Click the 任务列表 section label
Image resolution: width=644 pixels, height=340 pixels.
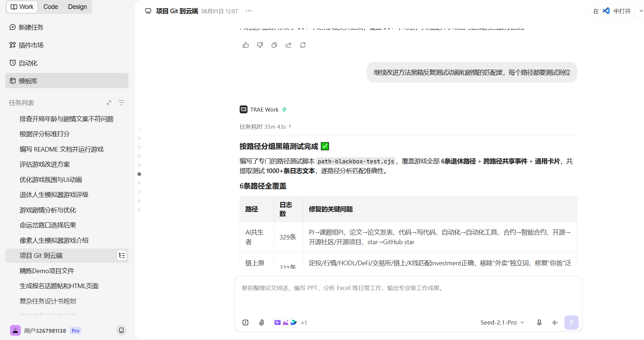[x=21, y=103]
